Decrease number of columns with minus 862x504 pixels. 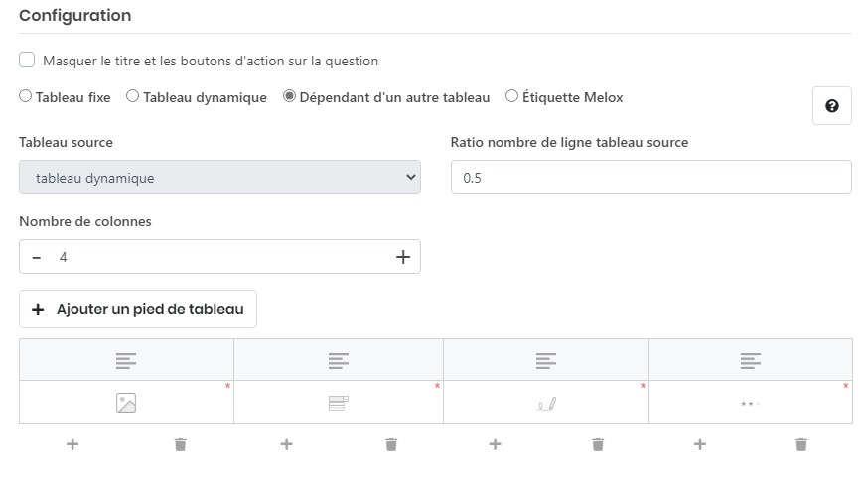[x=37, y=257]
